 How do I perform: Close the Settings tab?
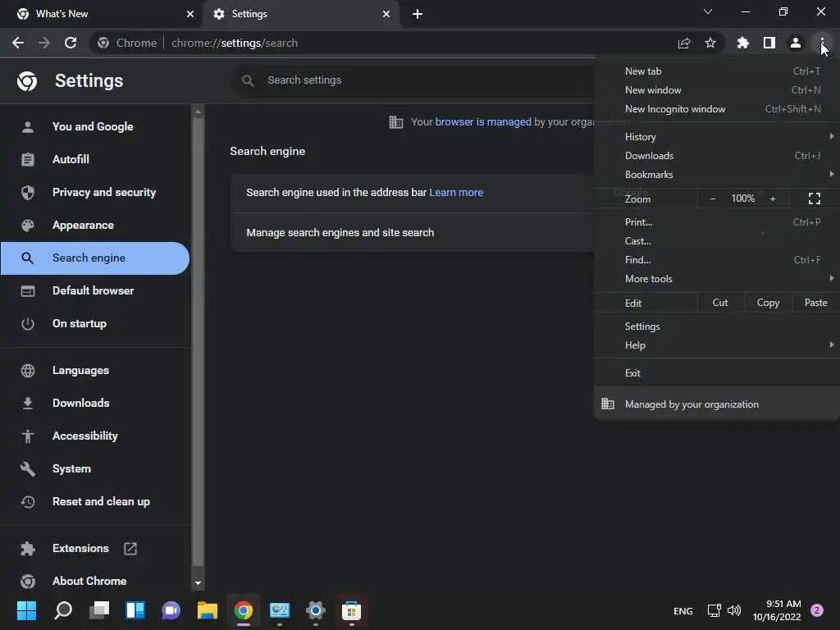pyautogui.click(x=386, y=14)
